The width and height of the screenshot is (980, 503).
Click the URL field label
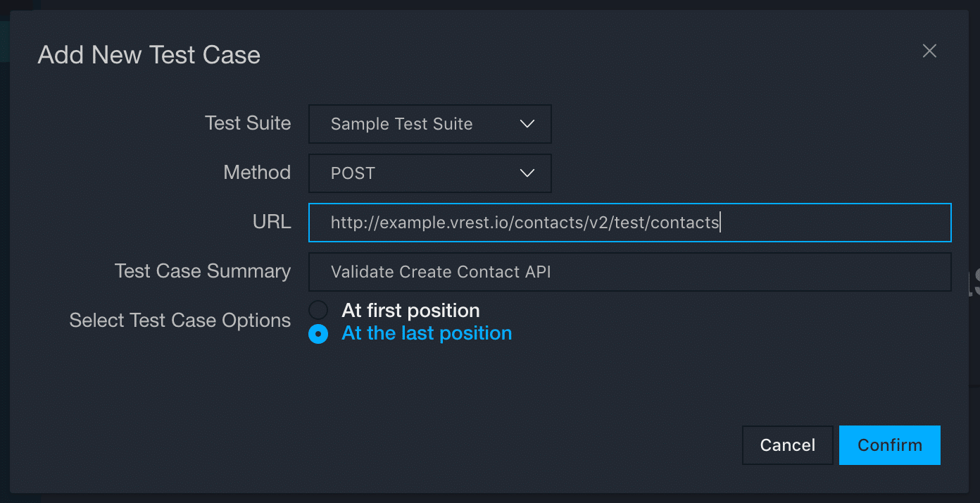[x=272, y=222]
